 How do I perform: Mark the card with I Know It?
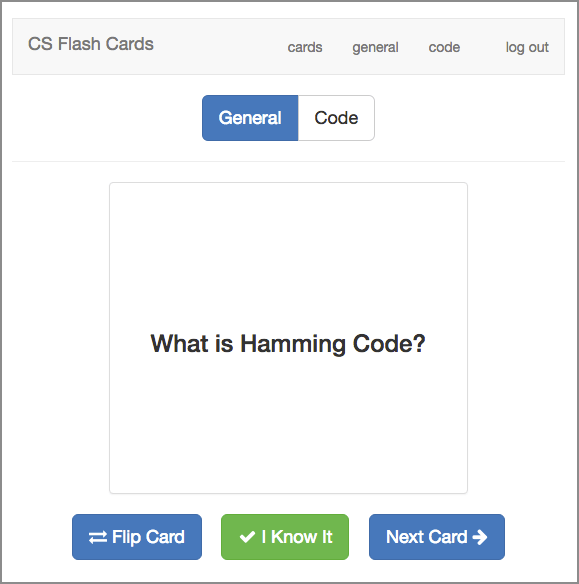[285, 537]
